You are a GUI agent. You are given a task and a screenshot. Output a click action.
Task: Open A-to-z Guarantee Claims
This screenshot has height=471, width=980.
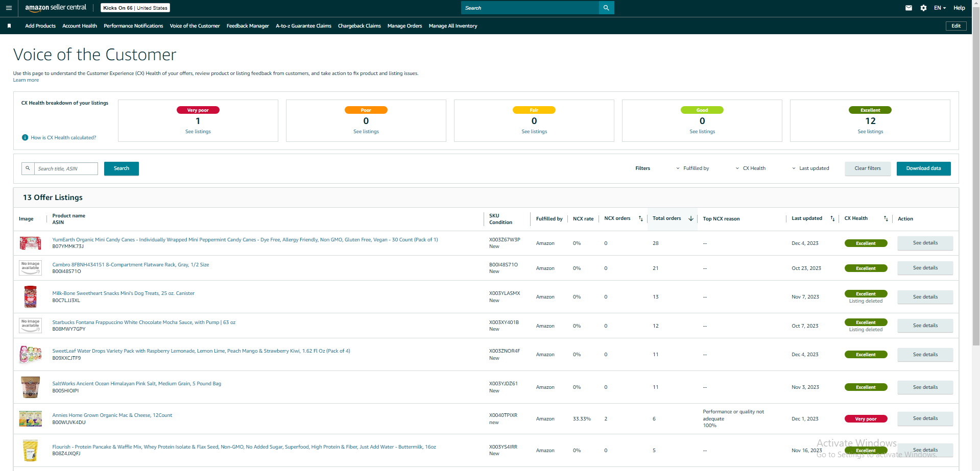click(x=303, y=26)
